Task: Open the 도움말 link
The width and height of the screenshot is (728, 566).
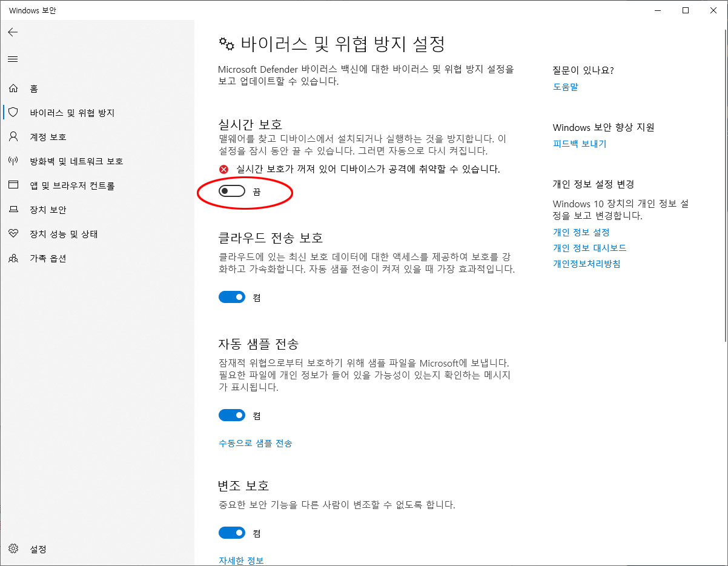Action: click(x=566, y=87)
